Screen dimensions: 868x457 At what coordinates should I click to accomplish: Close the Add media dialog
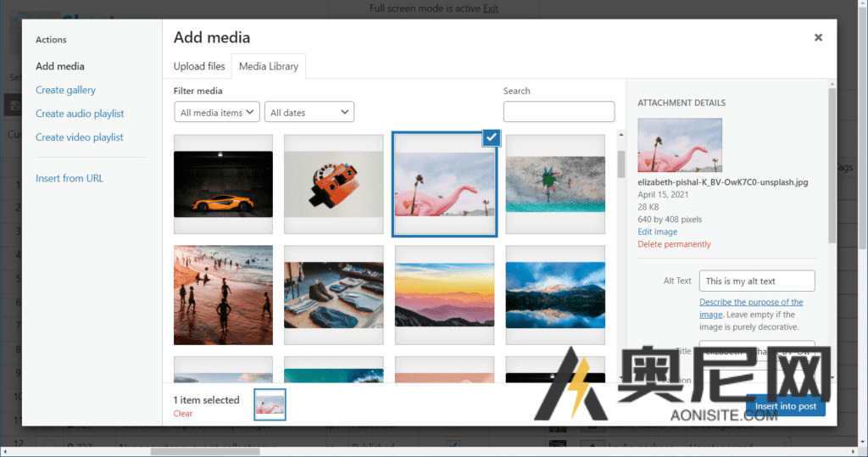coord(818,37)
